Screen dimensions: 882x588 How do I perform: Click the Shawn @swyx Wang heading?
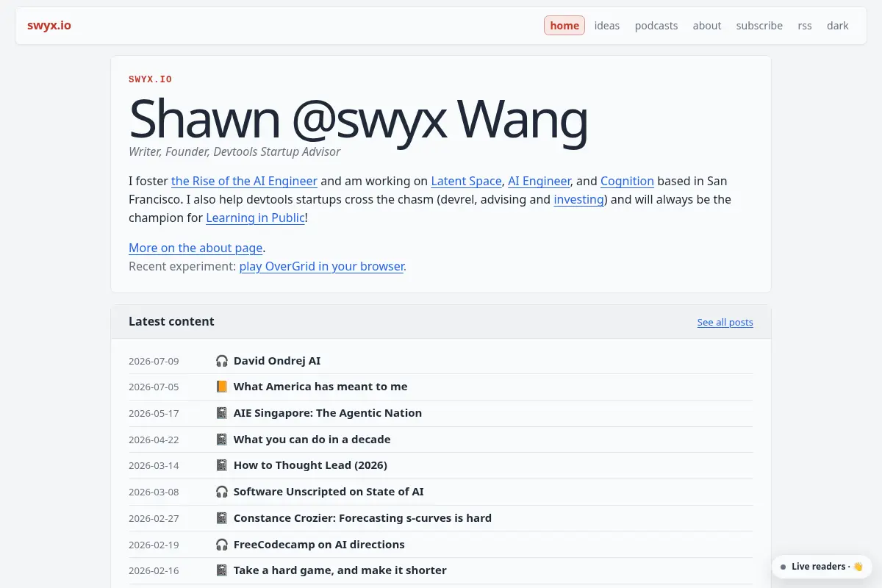click(358, 118)
